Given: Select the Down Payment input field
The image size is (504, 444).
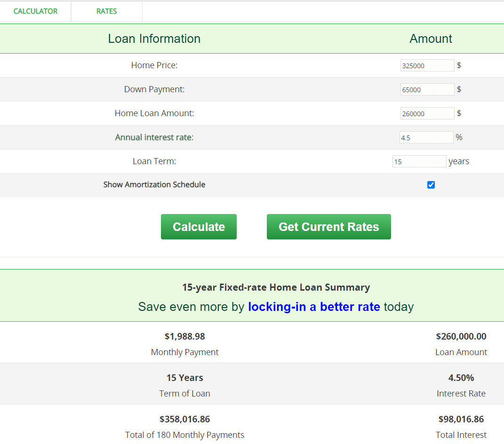Looking at the screenshot, I should pos(427,90).
